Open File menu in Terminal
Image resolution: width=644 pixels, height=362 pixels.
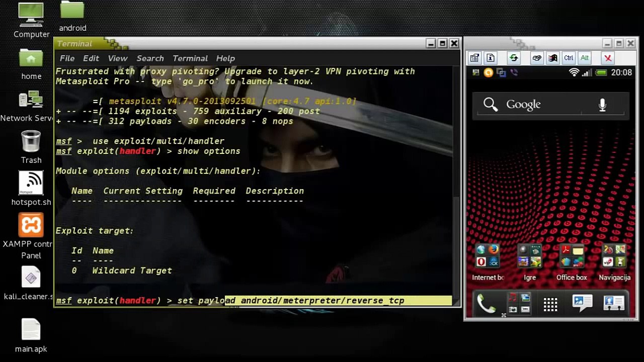tap(67, 58)
